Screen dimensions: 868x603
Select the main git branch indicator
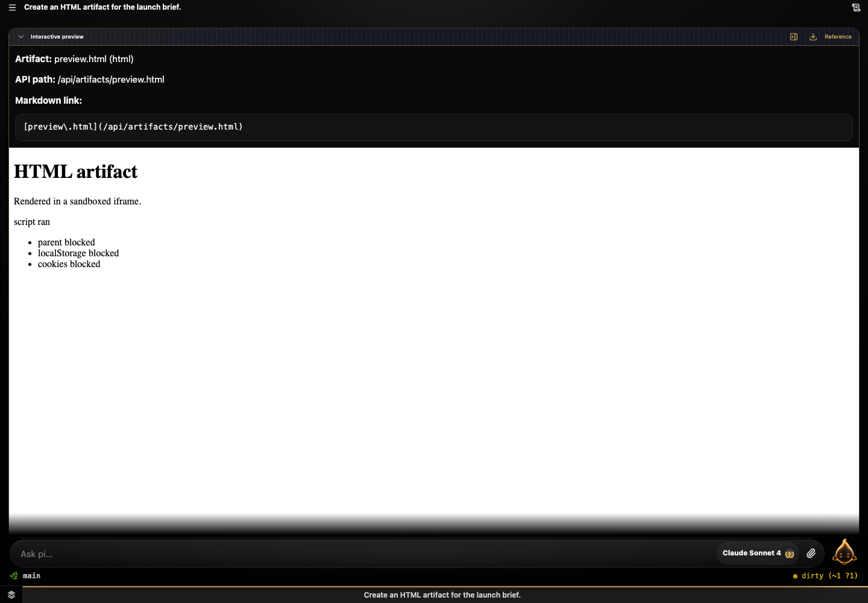point(31,576)
